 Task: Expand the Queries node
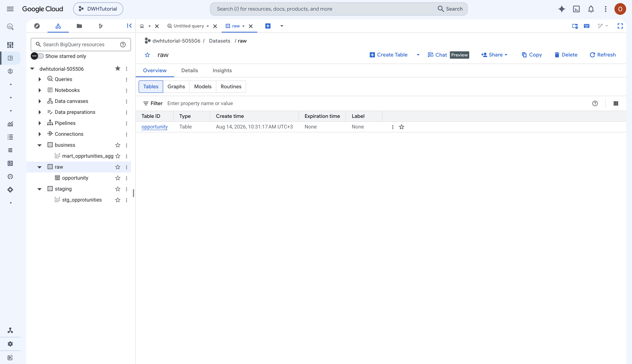[x=39, y=79]
